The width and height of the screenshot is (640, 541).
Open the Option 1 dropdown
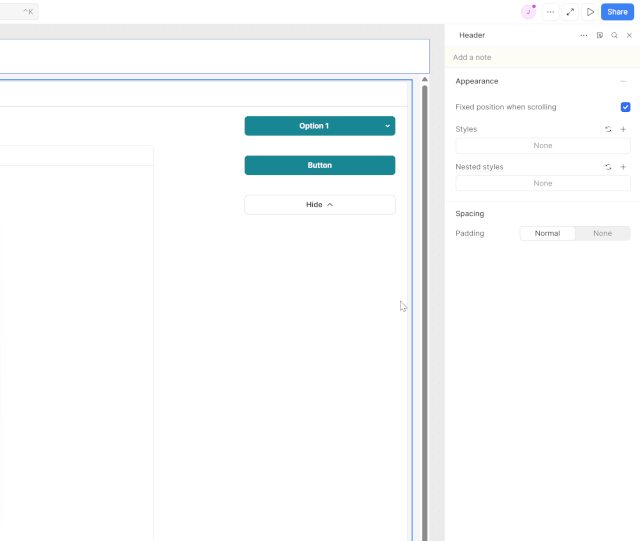coord(320,126)
